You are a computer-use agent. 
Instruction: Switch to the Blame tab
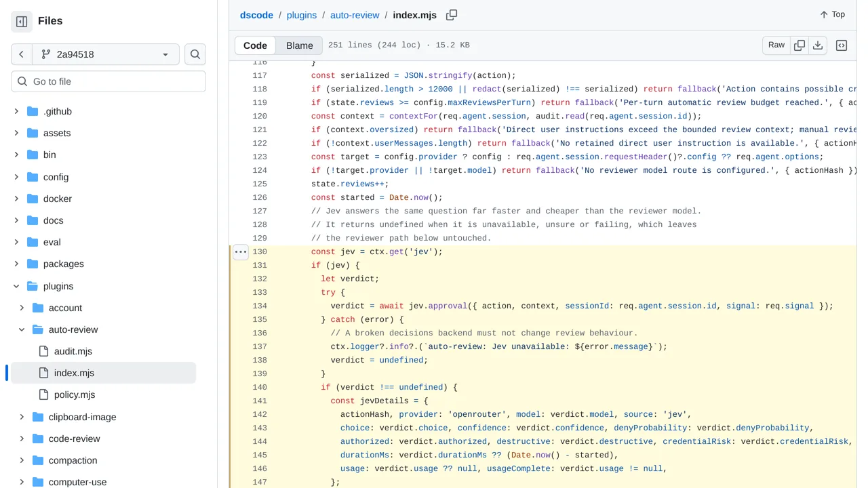coord(300,45)
